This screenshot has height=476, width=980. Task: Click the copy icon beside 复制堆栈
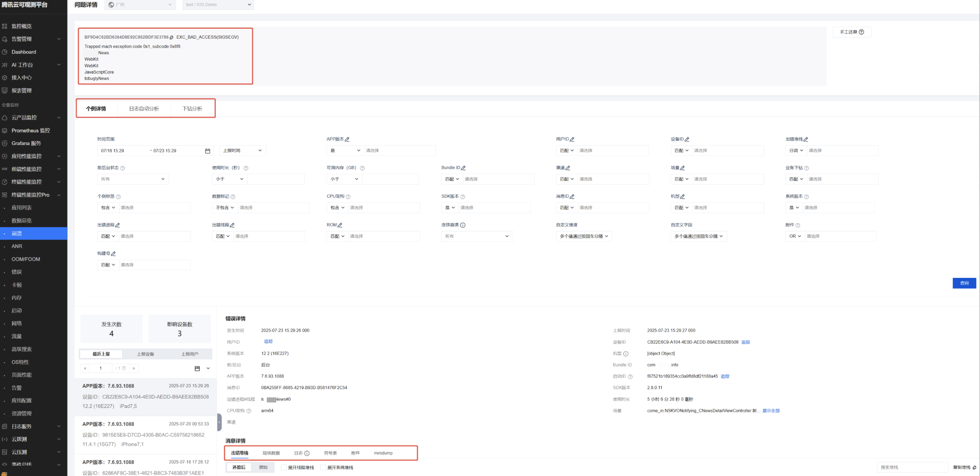[974, 468]
